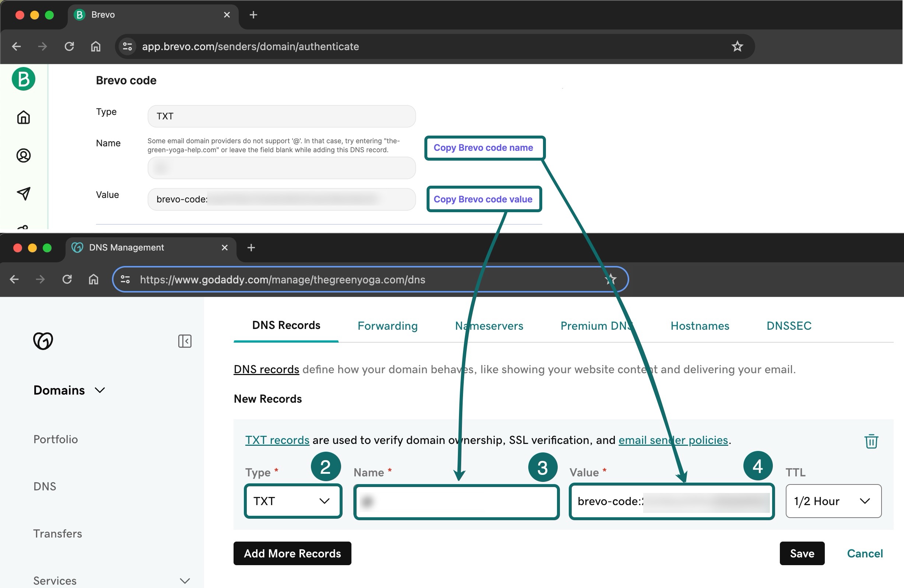The height and width of the screenshot is (588, 904).
Task: Switch to the DNS Records tab
Action: [x=286, y=326]
